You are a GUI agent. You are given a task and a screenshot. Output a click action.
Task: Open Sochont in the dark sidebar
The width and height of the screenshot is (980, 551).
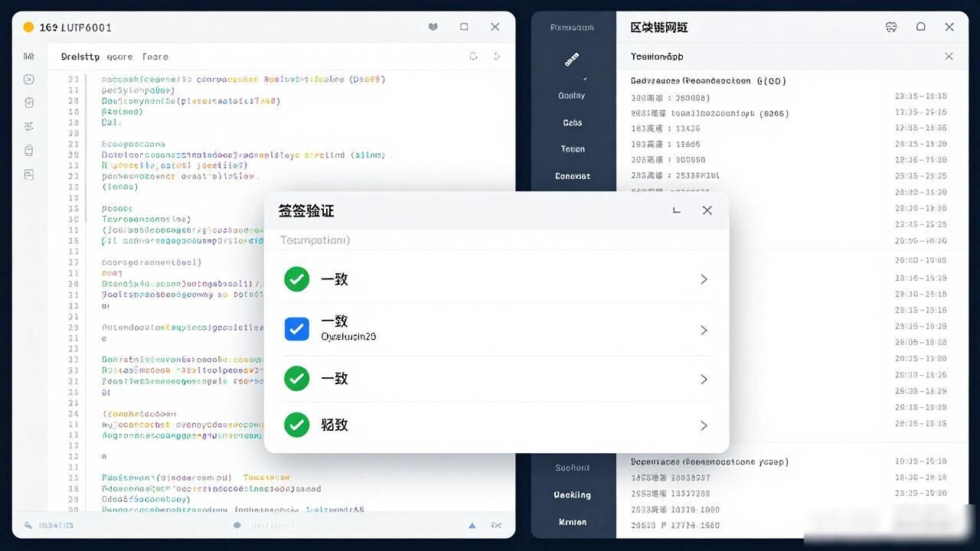(x=572, y=468)
